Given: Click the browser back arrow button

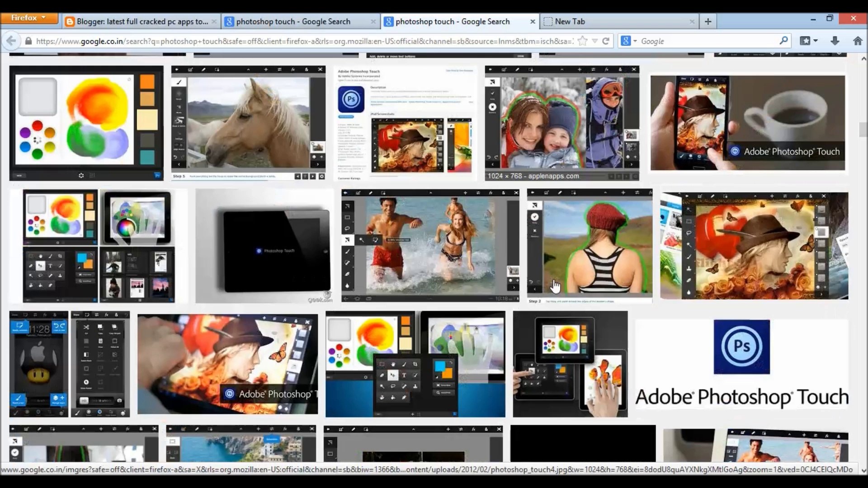Looking at the screenshot, I should pos(11,41).
